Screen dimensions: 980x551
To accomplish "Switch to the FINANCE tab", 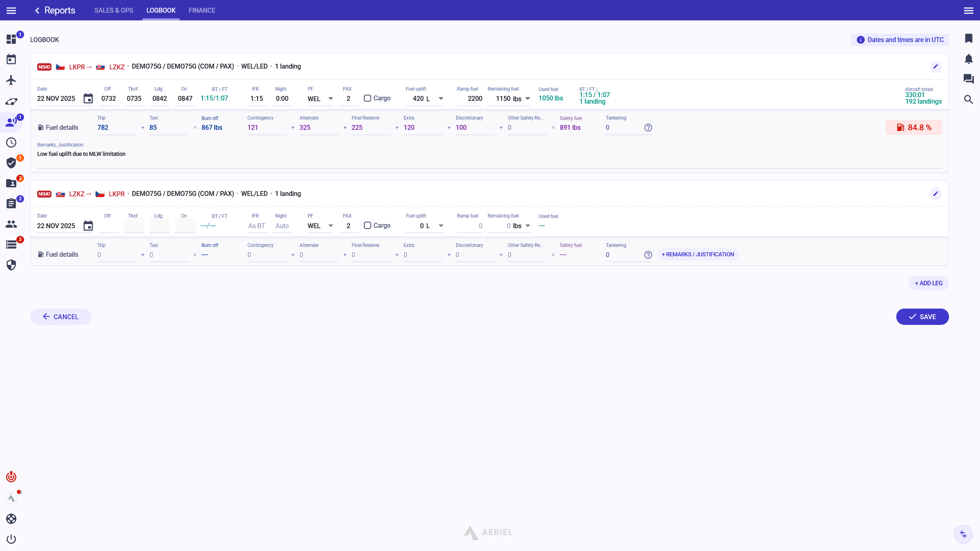I will [x=202, y=10].
